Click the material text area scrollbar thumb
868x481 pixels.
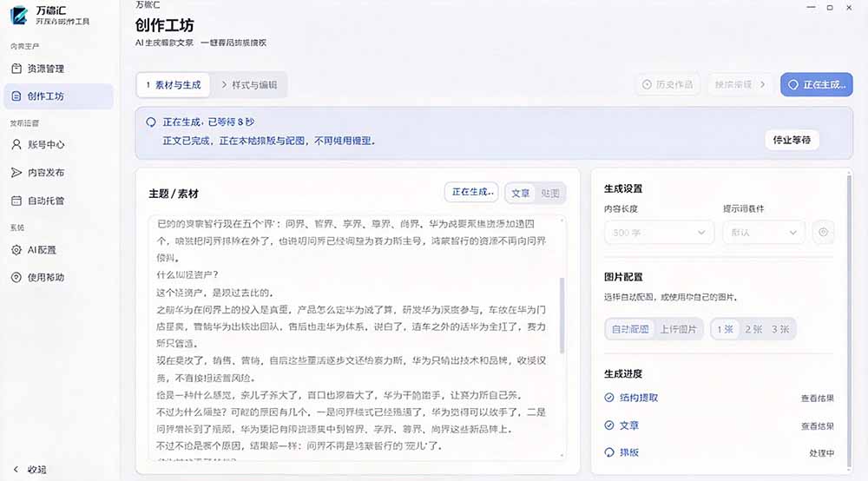click(x=562, y=315)
